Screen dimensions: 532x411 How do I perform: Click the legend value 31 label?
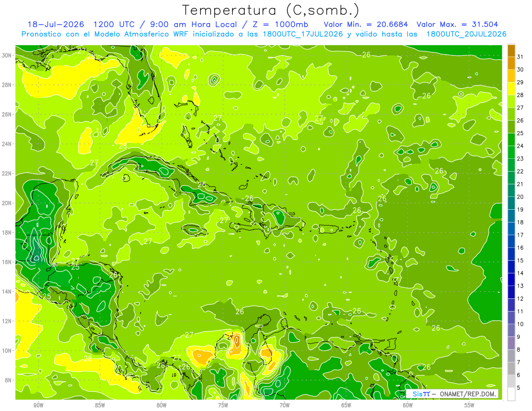pyautogui.click(x=520, y=57)
